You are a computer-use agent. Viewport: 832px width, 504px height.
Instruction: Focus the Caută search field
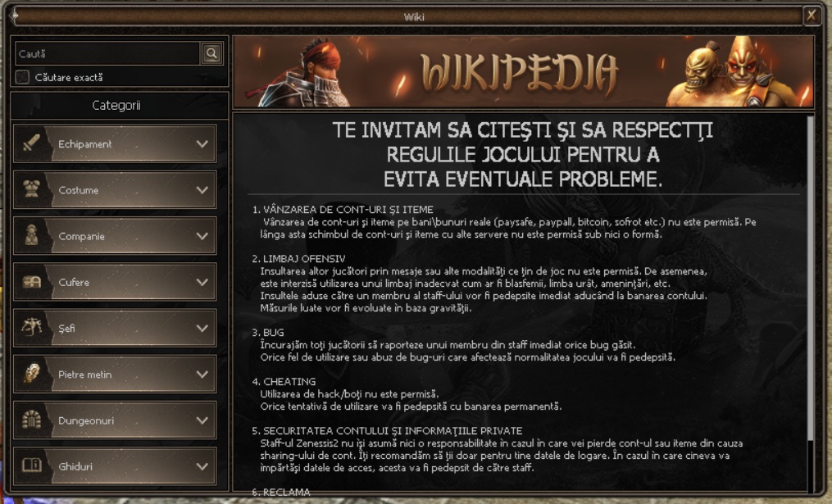107,53
